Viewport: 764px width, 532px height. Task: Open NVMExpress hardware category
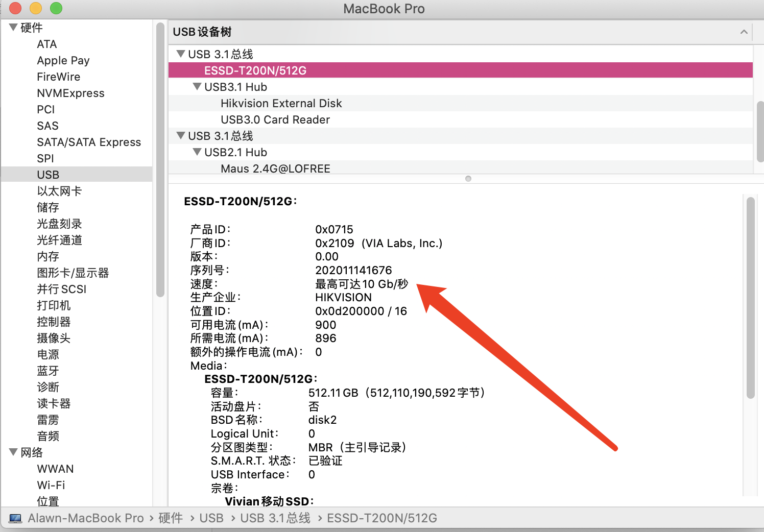70,93
